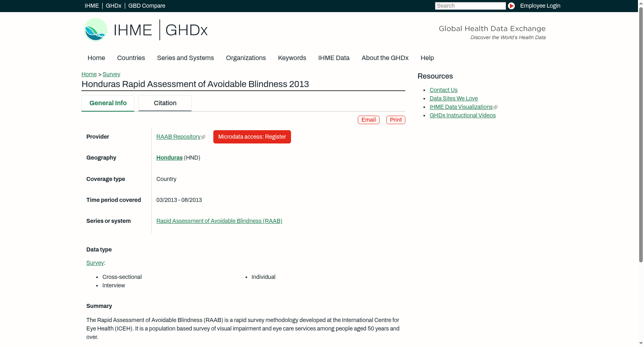Click Microdata access: Register button
Viewport: 644px width, 347px height.
pos(252,137)
